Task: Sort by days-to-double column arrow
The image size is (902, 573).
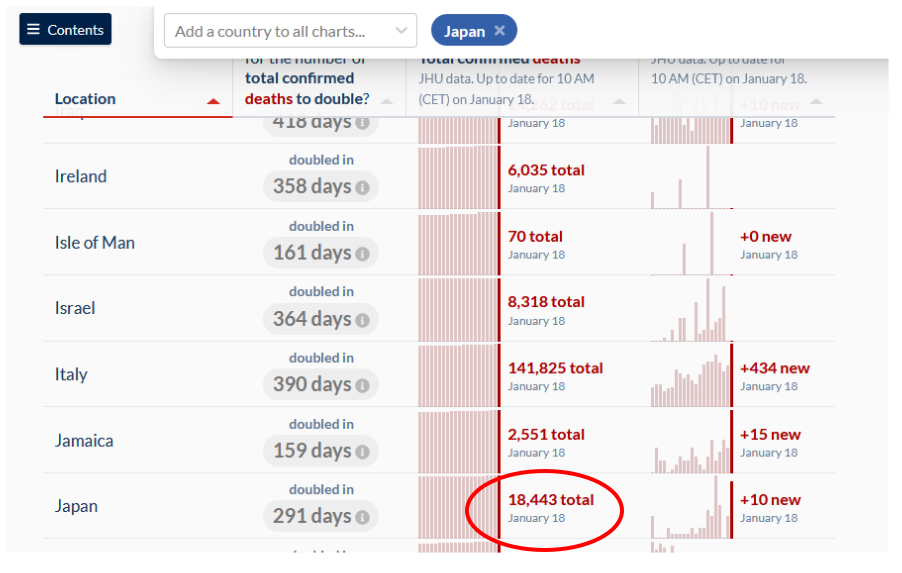Action: tap(387, 101)
